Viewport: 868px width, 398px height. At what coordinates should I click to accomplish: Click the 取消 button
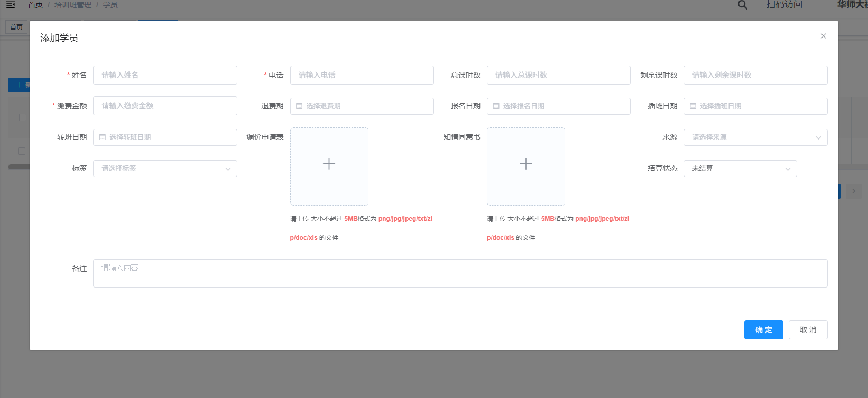click(x=808, y=330)
